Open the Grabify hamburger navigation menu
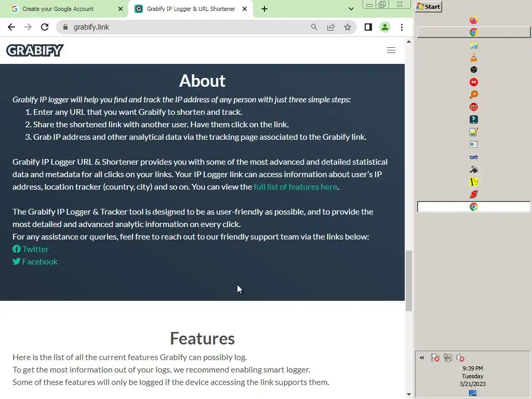Image resolution: width=532 pixels, height=399 pixels. pos(391,50)
